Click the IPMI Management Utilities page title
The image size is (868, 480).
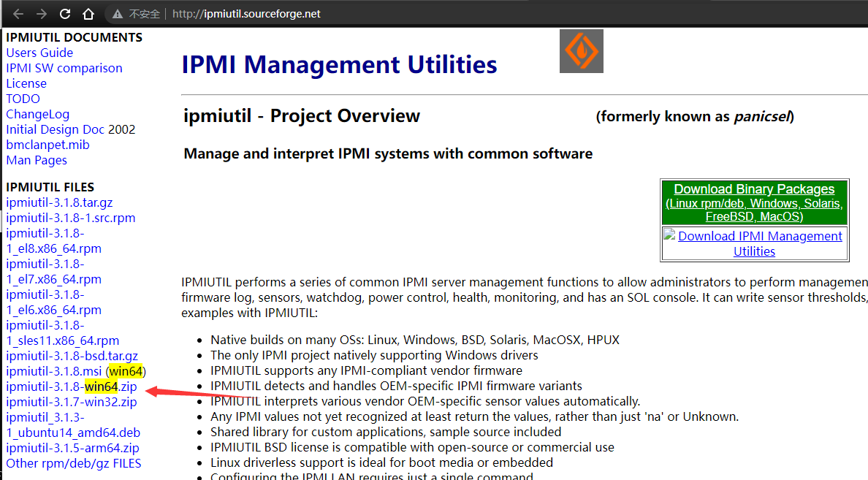click(339, 65)
